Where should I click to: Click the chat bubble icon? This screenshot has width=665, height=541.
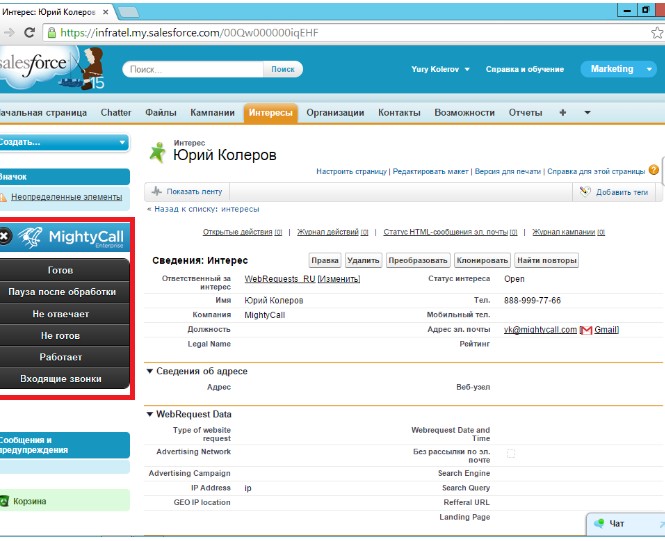coord(599,523)
